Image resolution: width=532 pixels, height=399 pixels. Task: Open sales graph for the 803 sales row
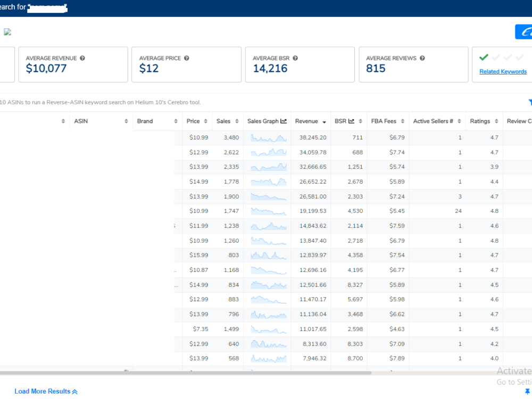(x=268, y=255)
